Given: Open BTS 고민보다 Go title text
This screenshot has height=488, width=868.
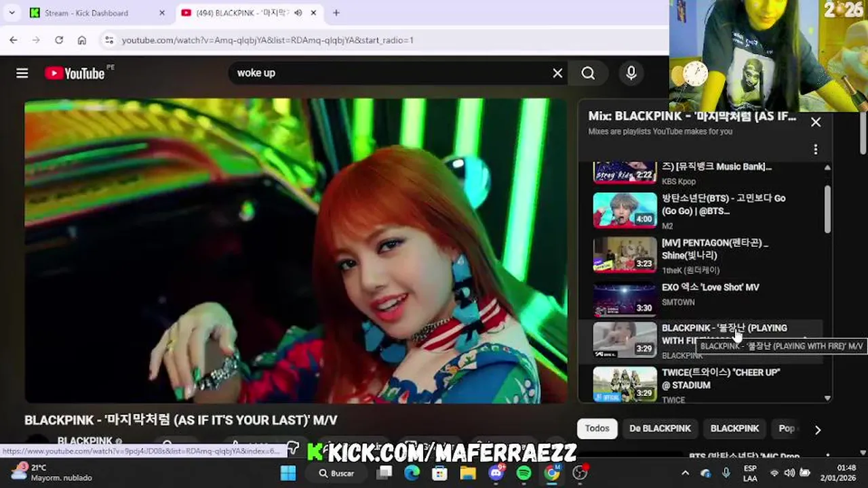Looking at the screenshot, I should coord(724,205).
